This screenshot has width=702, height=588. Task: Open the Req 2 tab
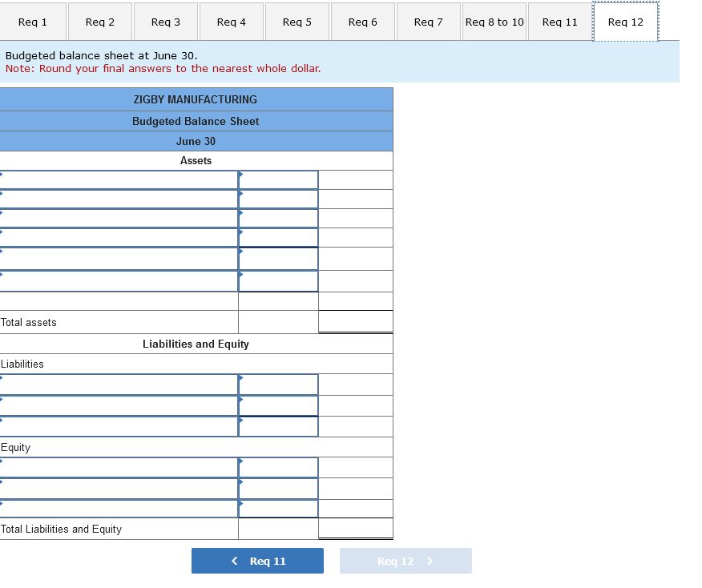tap(100, 22)
